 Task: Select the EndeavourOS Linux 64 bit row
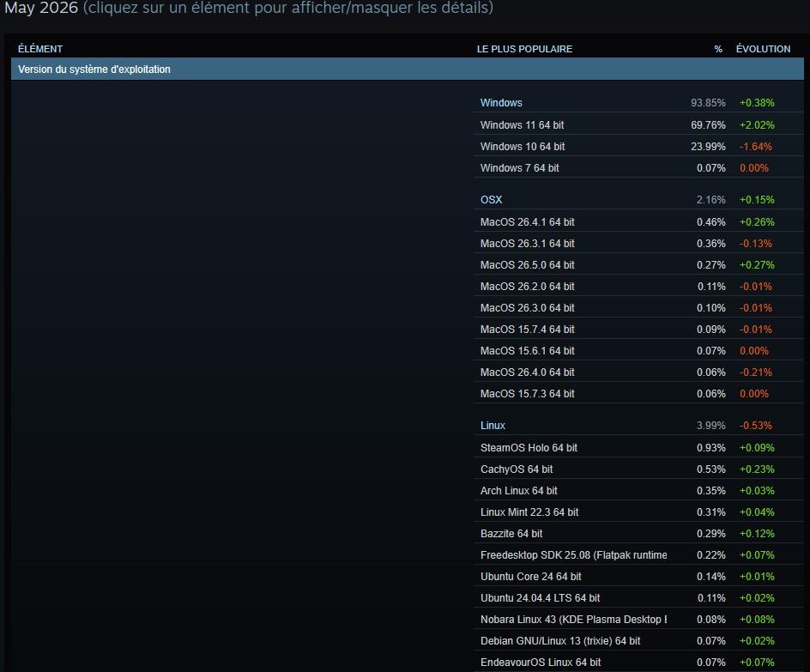(x=638, y=663)
